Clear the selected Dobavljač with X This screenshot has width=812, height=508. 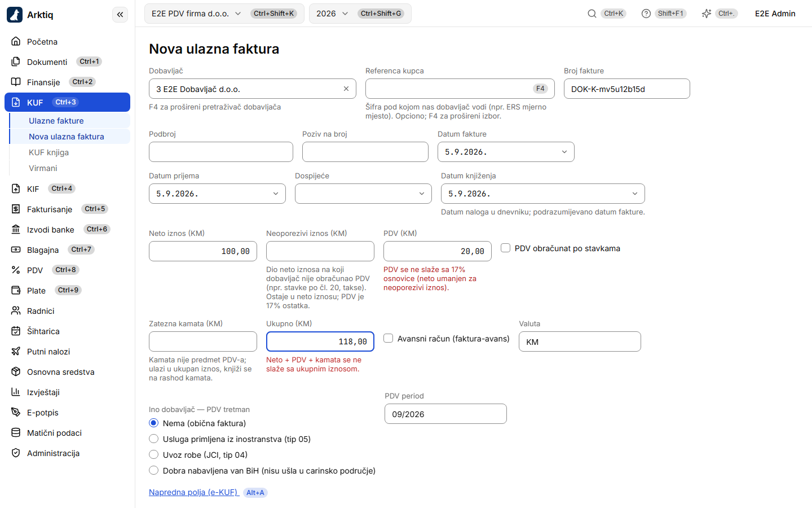point(346,89)
